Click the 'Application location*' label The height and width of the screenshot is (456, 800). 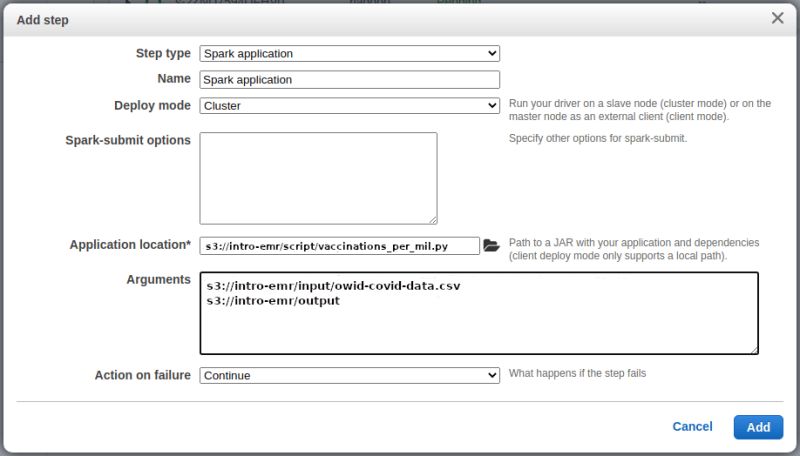130,245
